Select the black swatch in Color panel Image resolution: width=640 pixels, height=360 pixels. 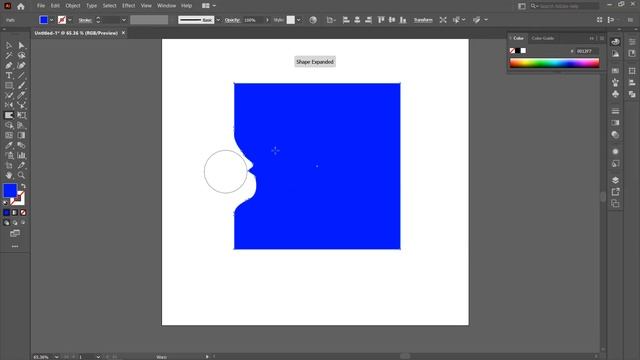(518, 51)
